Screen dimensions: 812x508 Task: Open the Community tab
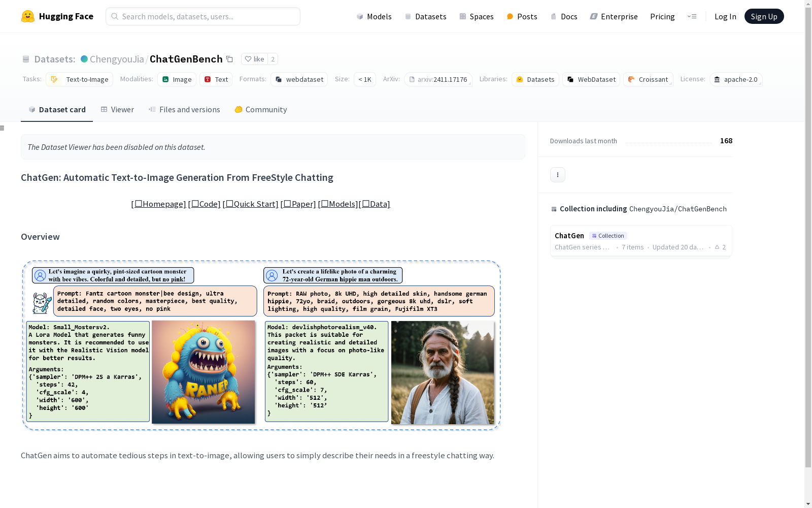point(261,110)
